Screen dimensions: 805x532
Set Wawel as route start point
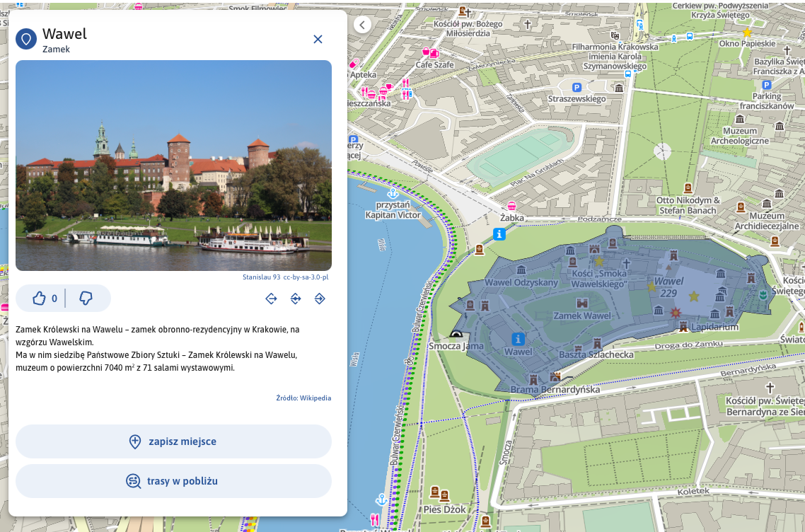click(x=271, y=299)
